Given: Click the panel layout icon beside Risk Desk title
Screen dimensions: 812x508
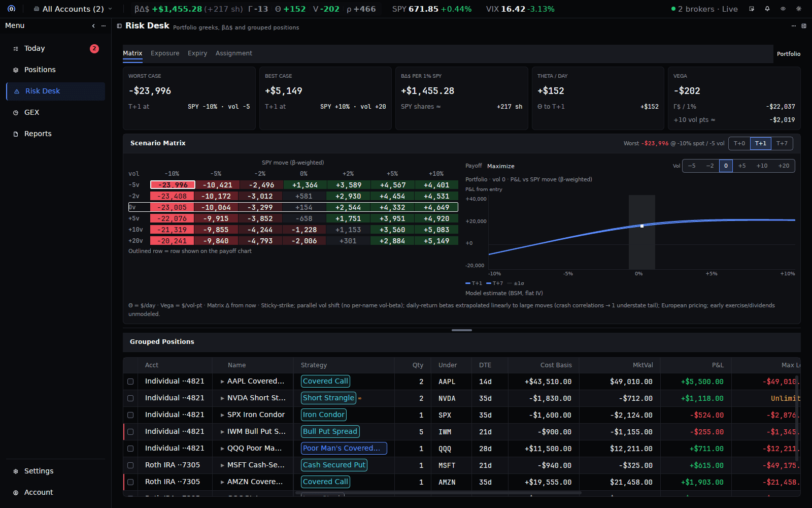Looking at the screenshot, I should (119, 26).
